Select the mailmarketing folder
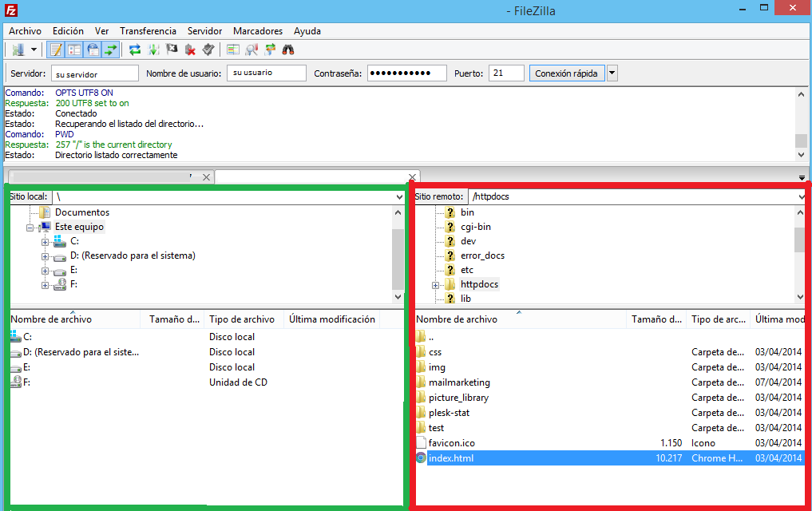 (459, 382)
